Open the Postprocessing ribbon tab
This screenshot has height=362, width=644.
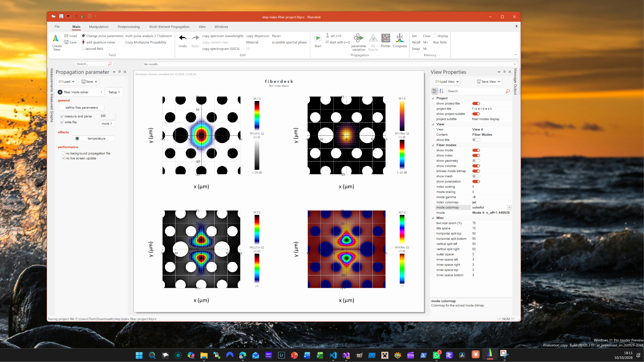coord(129,27)
